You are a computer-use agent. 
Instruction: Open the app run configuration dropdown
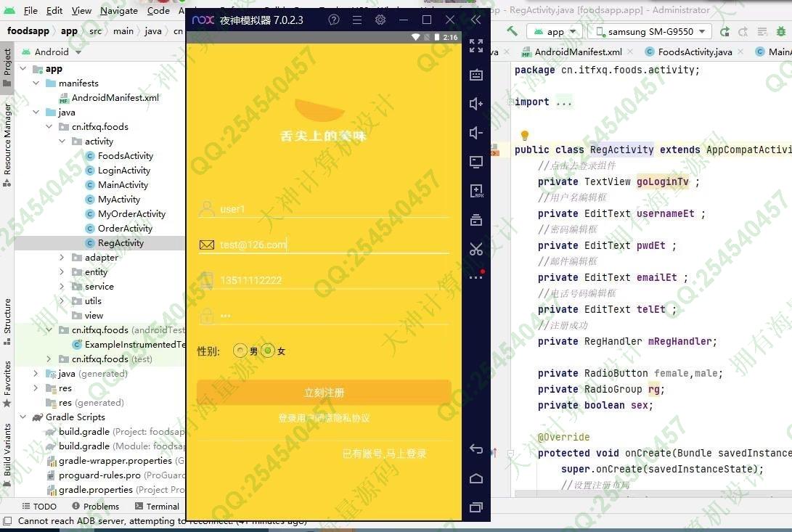point(555,31)
